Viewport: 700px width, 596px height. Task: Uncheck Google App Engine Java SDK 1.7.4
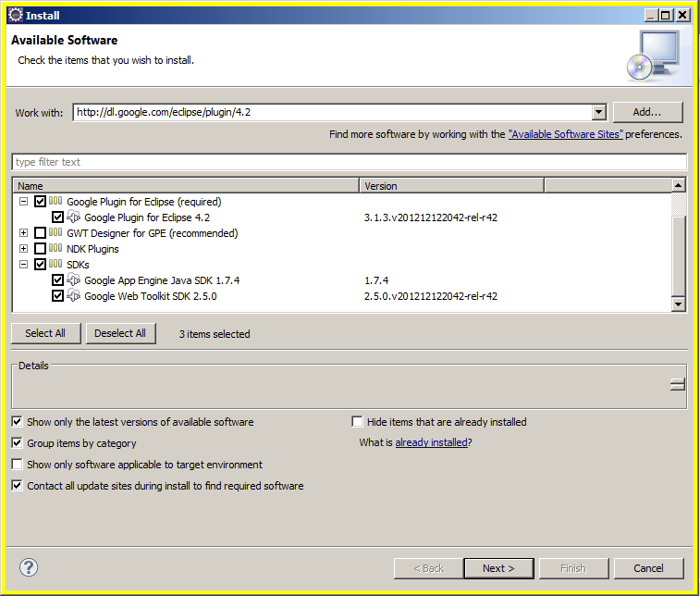pyautogui.click(x=57, y=280)
